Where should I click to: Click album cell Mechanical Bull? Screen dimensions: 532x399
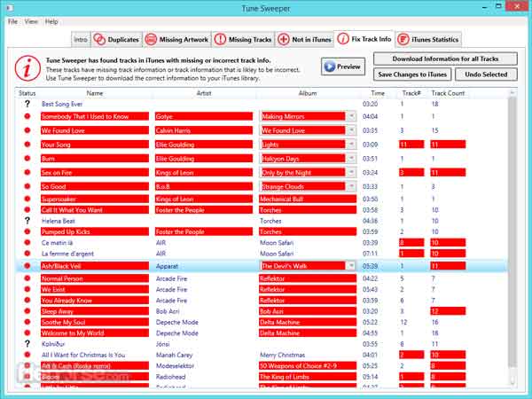(x=308, y=199)
